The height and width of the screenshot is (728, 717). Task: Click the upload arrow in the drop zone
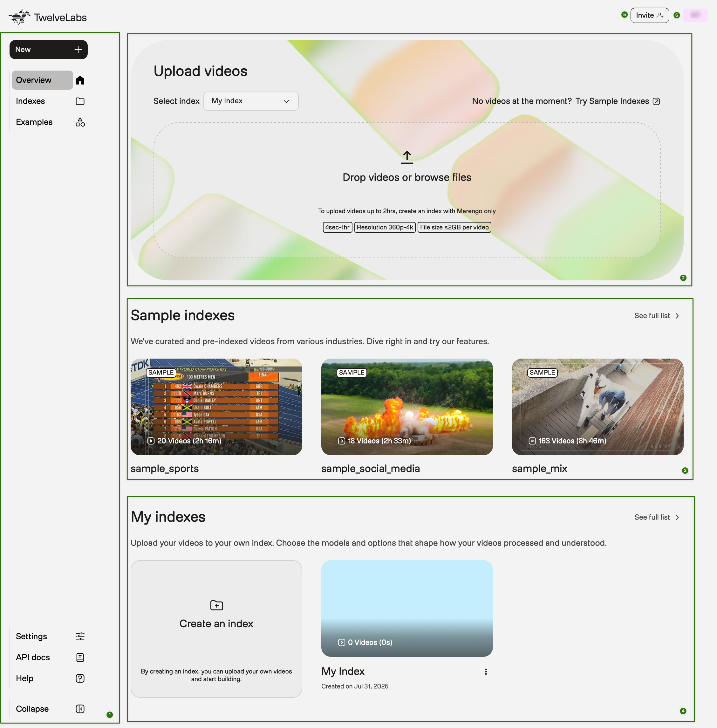(x=407, y=157)
